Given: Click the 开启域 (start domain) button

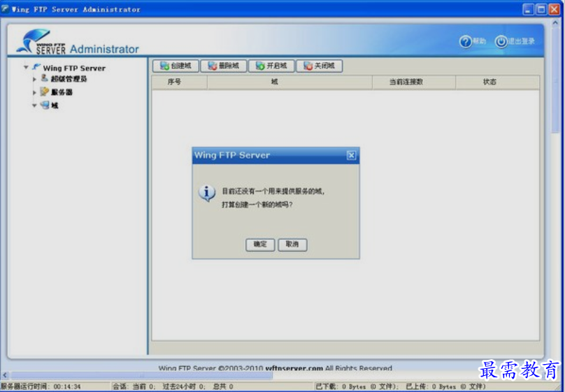Looking at the screenshot, I should pyautogui.click(x=271, y=66).
